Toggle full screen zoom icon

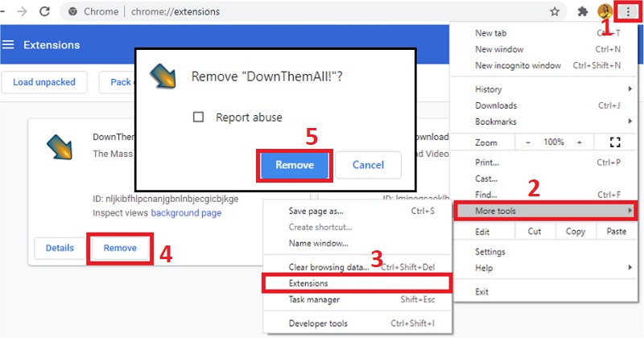coord(615,142)
